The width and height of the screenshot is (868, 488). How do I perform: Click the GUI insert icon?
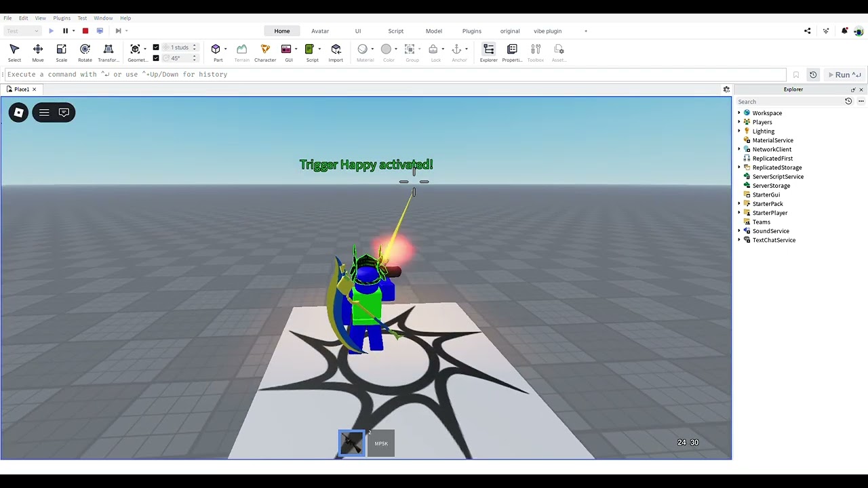click(286, 49)
